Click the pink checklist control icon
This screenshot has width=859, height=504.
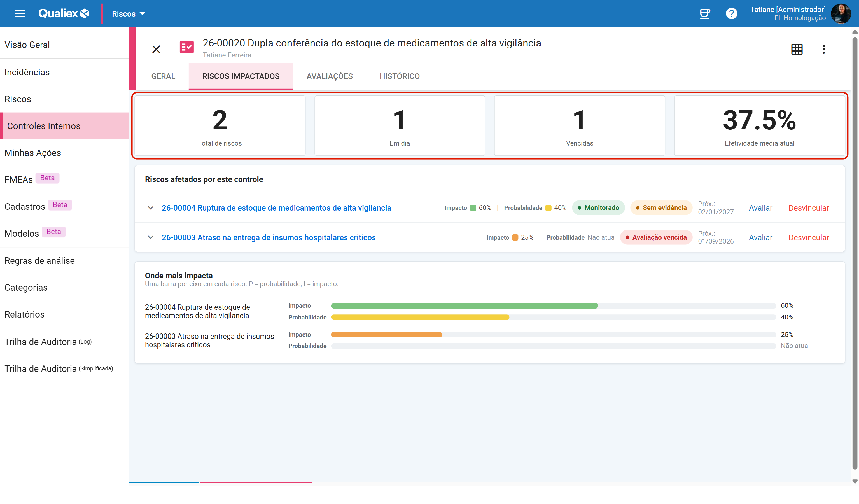186,47
